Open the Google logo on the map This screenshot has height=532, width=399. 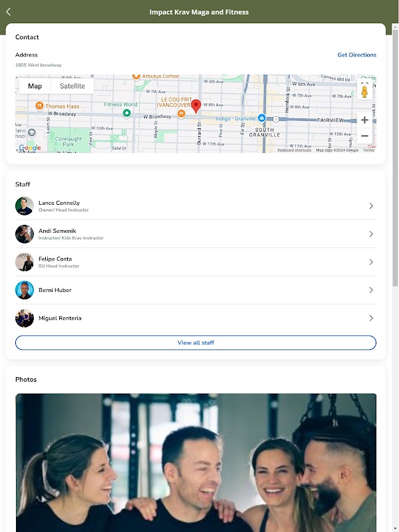click(30, 148)
